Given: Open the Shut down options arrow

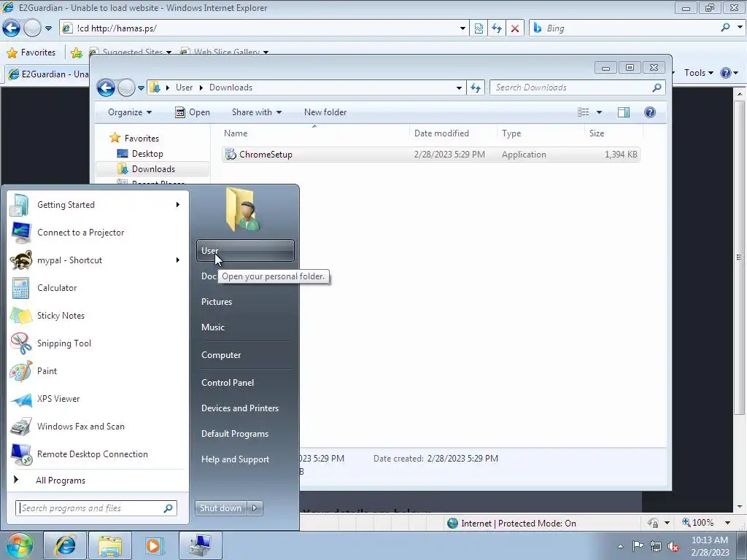Looking at the screenshot, I should click(255, 508).
